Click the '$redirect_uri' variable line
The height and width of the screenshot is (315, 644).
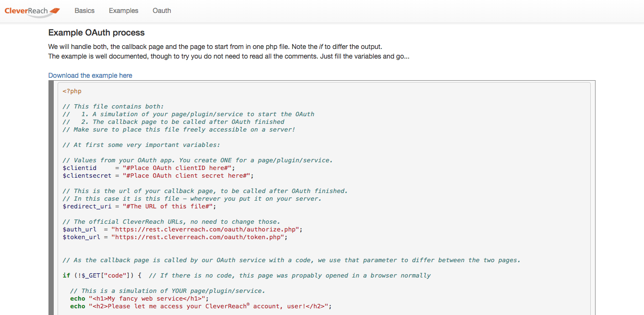point(140,206)
